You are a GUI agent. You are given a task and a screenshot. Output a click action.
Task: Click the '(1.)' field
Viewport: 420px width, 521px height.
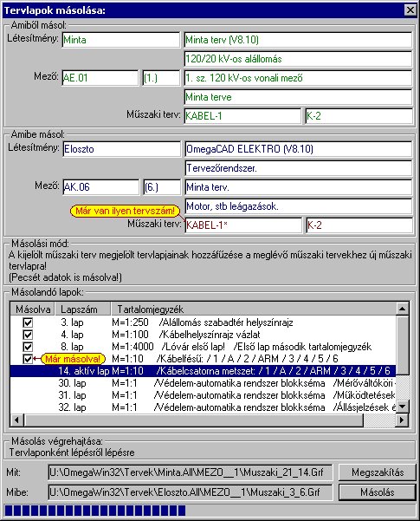pyautogui.click(x=161, y=78)
